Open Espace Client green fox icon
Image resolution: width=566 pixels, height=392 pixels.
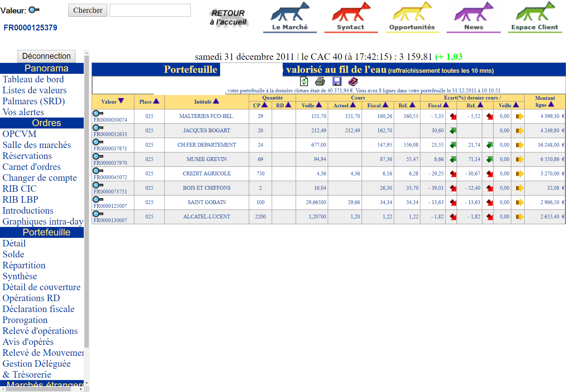tap(535, 17)
